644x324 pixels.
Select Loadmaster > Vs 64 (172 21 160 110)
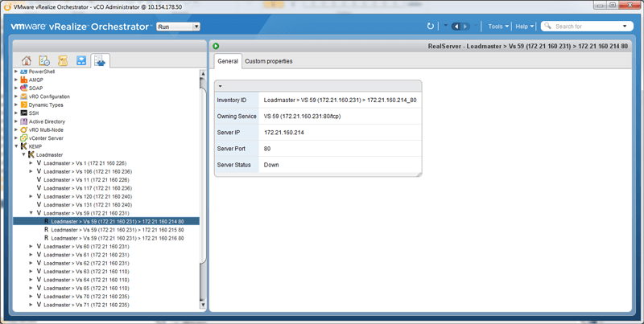[86, 280]
